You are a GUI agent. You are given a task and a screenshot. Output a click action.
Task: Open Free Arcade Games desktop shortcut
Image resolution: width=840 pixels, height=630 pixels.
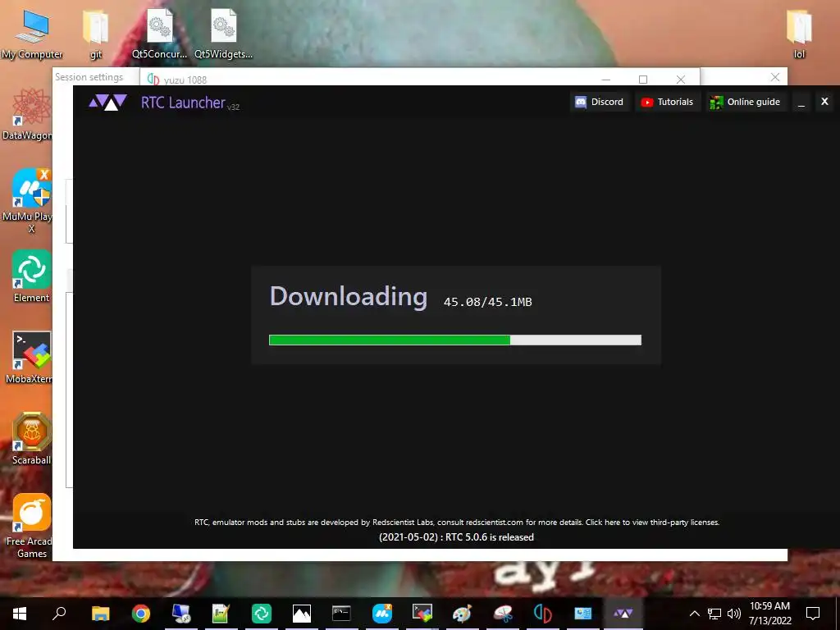tap(30, 525)
